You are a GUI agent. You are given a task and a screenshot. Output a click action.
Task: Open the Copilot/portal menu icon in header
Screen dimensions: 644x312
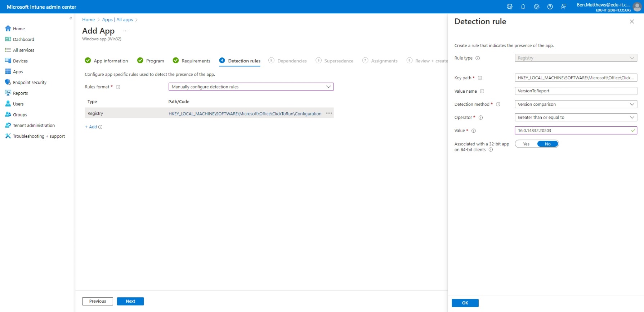click(510, 7)
